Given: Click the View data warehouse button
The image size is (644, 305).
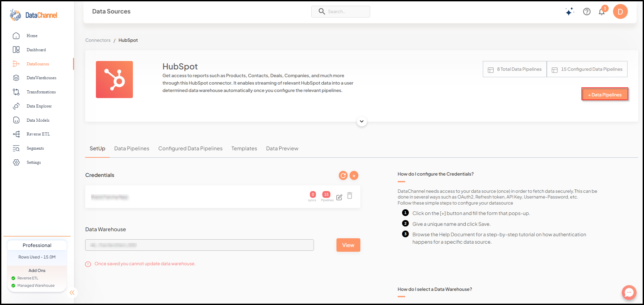Looking at the screenshot, I should tap(348, 245).
